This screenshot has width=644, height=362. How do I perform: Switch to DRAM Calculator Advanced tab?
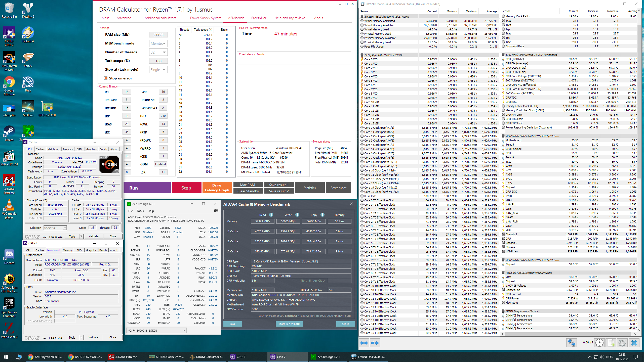pyautogui.click(x=124, y=18)
